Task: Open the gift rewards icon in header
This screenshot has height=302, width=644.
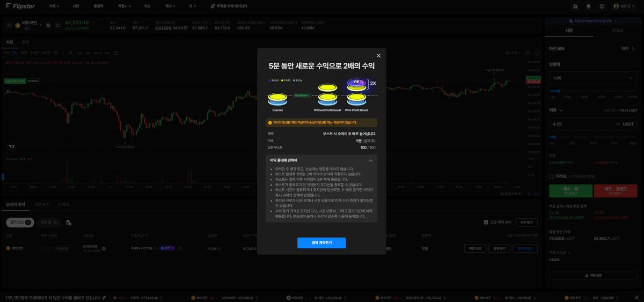Action: click(575, 6)
